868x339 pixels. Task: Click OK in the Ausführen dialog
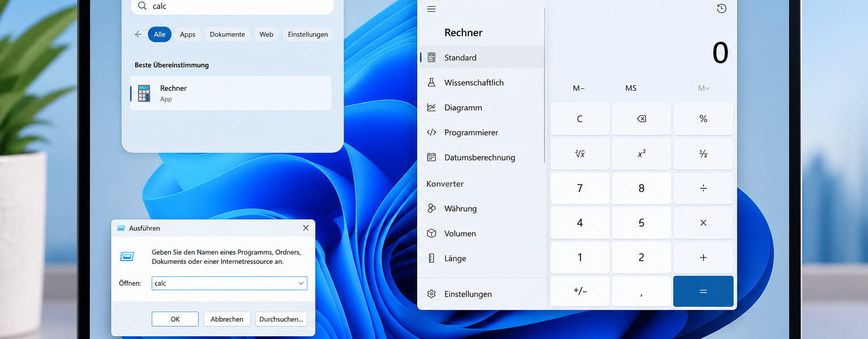[x=175, y=319]
